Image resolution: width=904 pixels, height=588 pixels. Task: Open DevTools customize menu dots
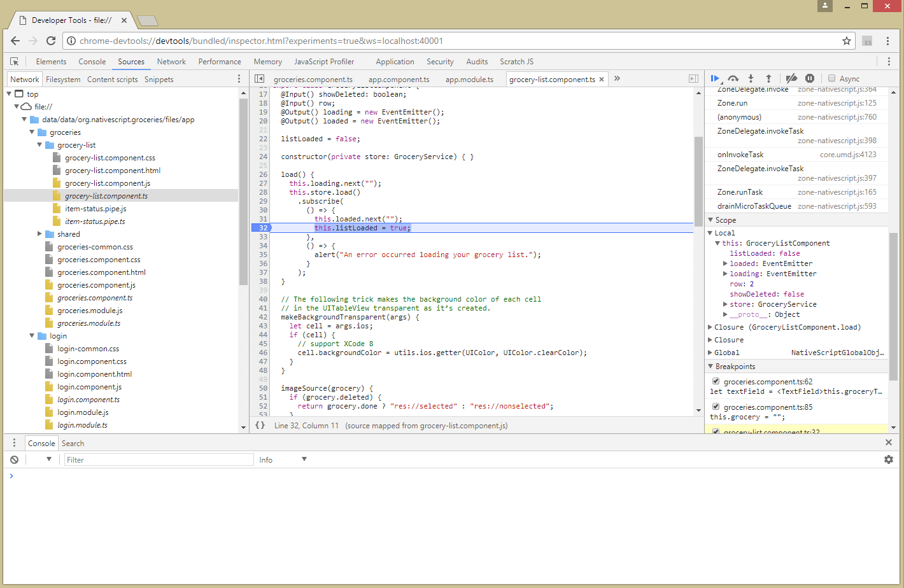click(889, 62)
